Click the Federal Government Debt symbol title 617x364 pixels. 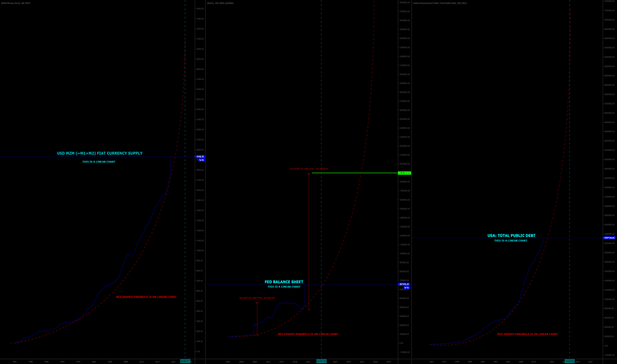tap(440, 3)
